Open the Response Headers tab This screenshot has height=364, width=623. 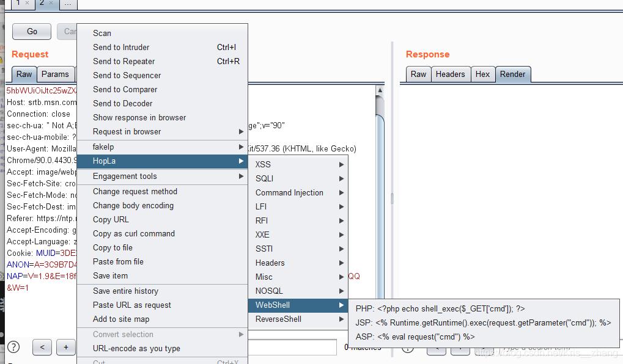coord(450,75)
